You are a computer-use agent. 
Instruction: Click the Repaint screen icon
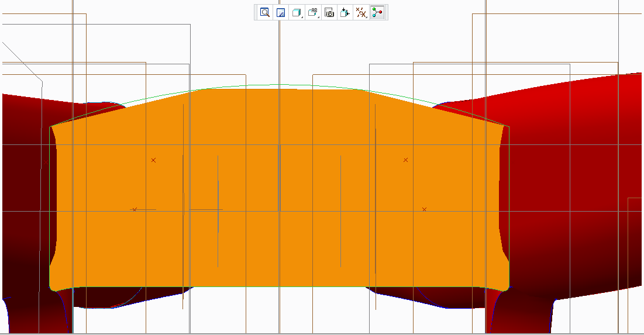click(x=281, y=13)
